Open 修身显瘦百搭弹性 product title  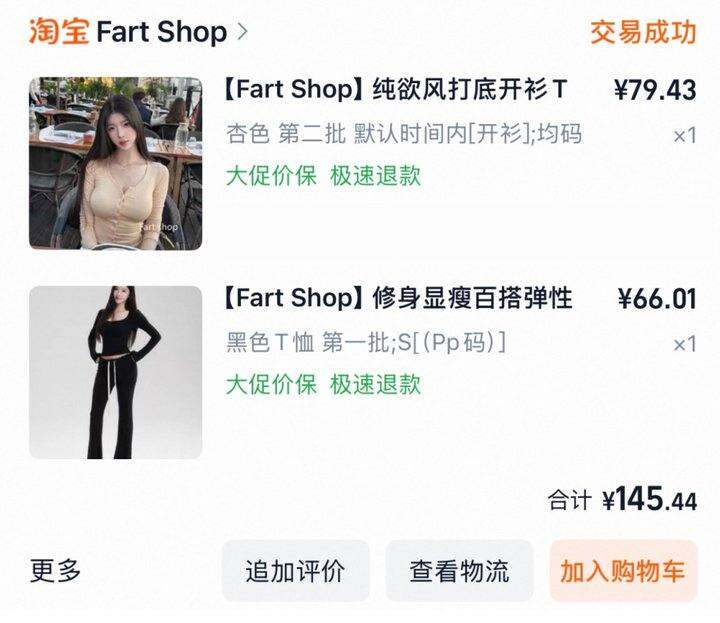[x=398, y=298]
